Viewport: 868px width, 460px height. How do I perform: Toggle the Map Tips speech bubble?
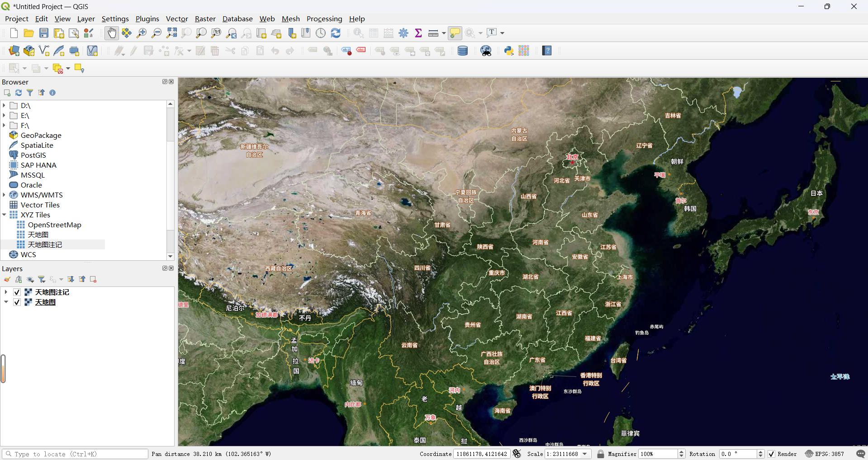click(455, 33)
